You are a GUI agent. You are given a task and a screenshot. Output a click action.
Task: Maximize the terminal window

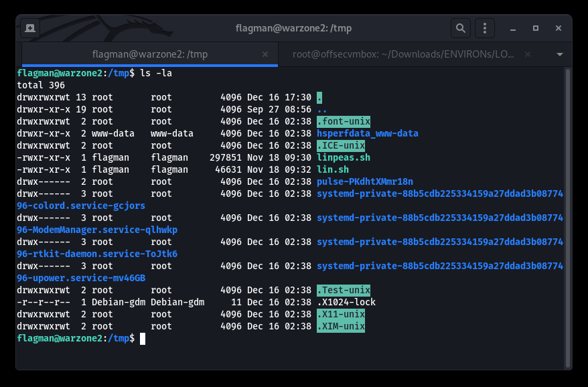[x=536, y=28]
